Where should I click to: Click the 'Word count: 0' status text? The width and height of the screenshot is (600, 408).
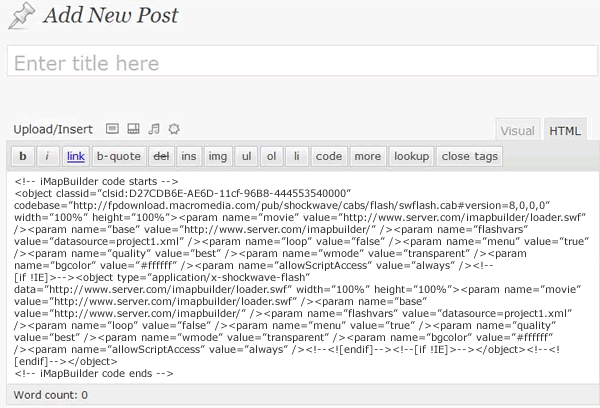51,395
